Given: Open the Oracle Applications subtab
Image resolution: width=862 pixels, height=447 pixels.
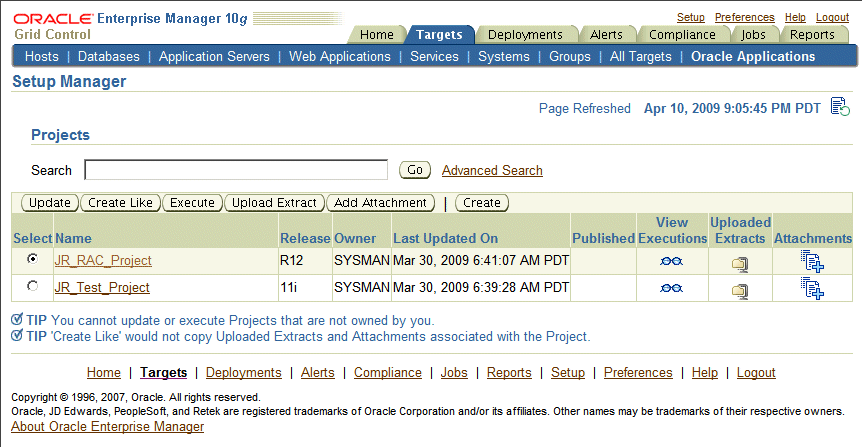Looking at the screenshot, I should click(x=753, y=57).
